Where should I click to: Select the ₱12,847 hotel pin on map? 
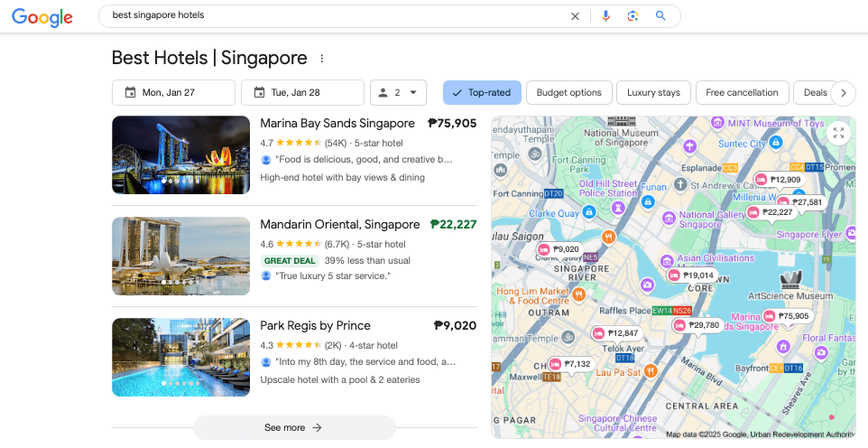(616, 333)
